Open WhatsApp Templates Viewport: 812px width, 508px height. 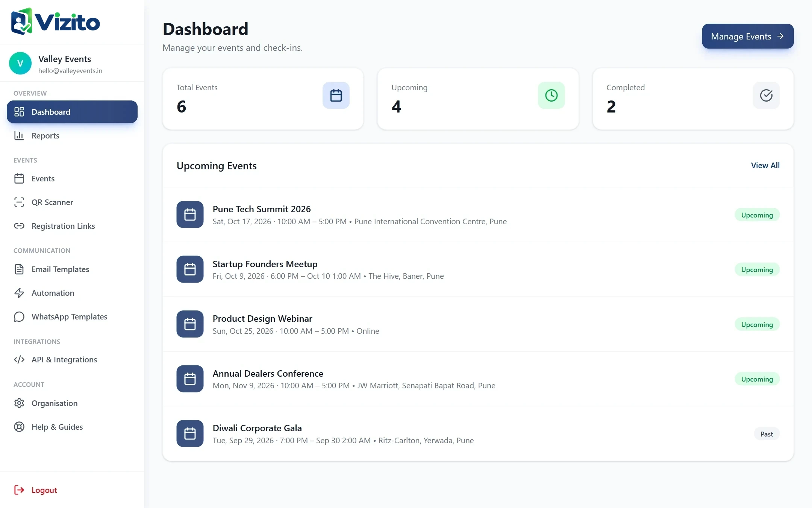[x=72, y=316]
